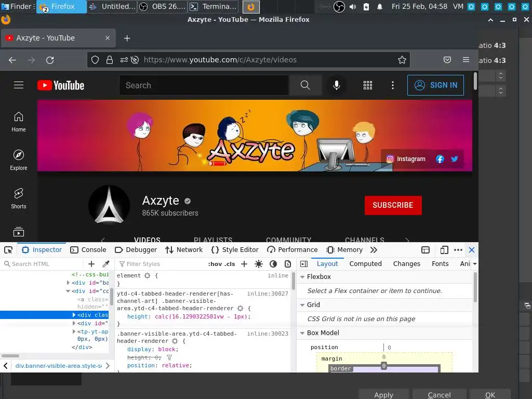Create new node in markup view
The width and height of the screenshot is (532, 399).
(91, 264)
